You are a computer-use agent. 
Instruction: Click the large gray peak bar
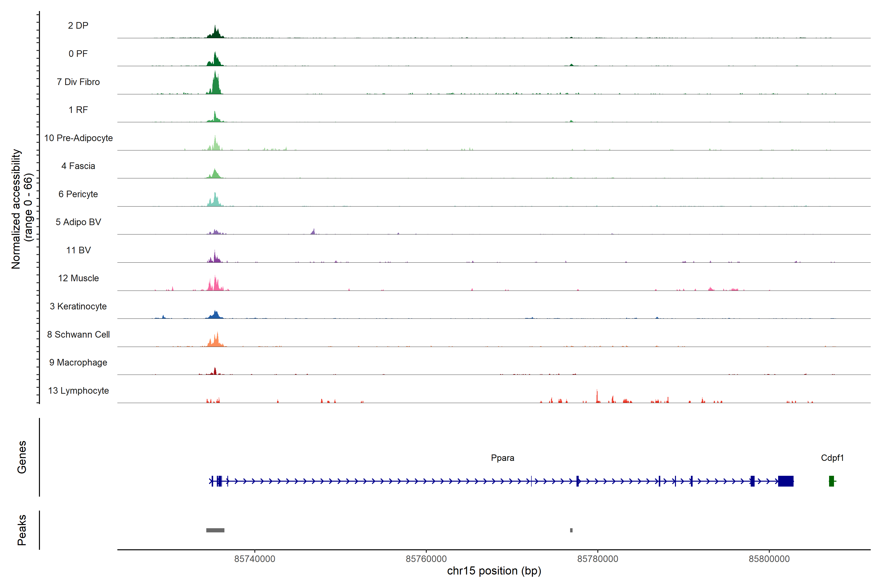point(215,530)
